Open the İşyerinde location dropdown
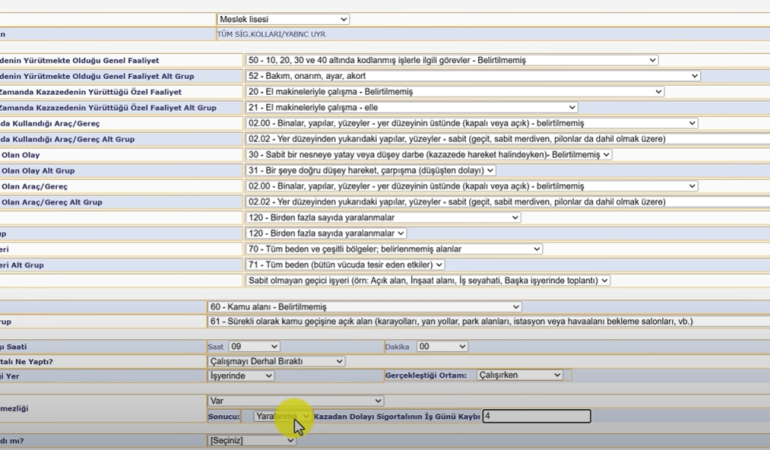The width and height of the screenshot is (770, 450). [x=241, y=375]
